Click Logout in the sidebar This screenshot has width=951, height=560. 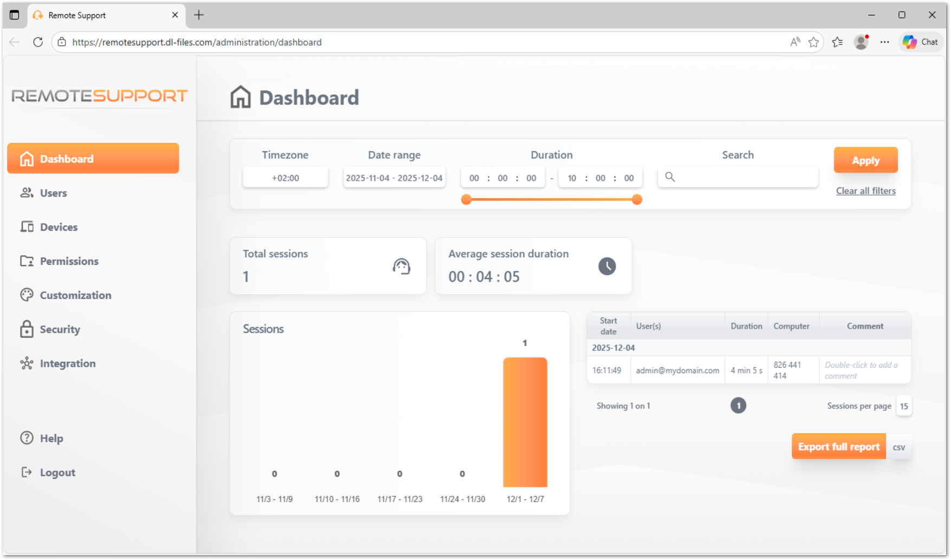pos(57,472)
